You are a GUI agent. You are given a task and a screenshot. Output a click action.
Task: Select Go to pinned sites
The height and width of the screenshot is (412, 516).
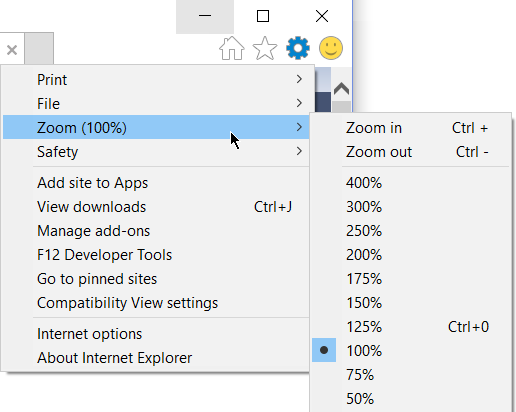[156, 279]
